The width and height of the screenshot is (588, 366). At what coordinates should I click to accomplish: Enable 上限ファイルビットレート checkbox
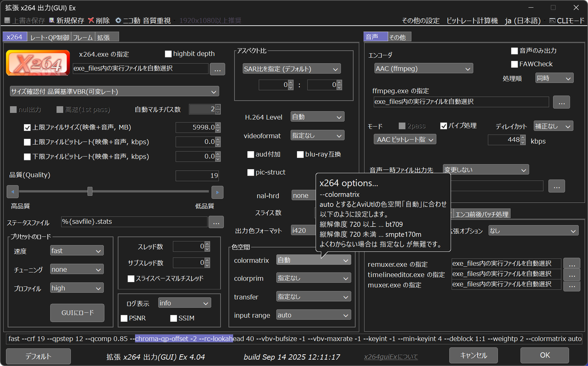pos(27,142)
